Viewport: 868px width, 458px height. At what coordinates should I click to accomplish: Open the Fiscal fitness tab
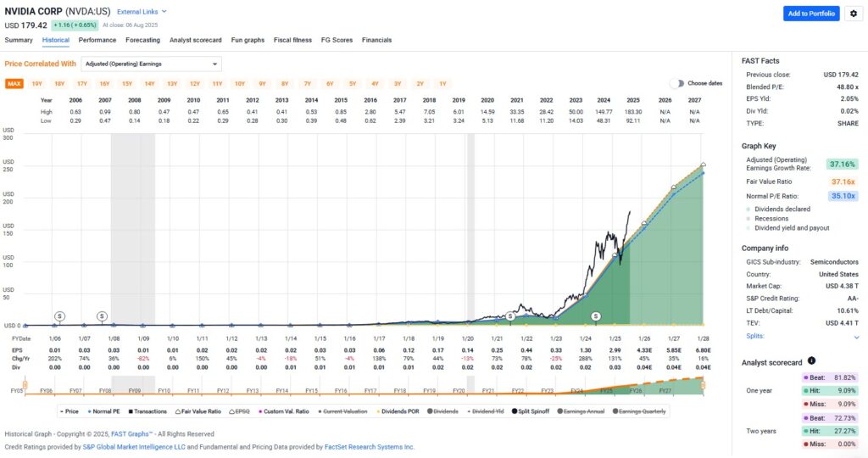coord(292,40)
